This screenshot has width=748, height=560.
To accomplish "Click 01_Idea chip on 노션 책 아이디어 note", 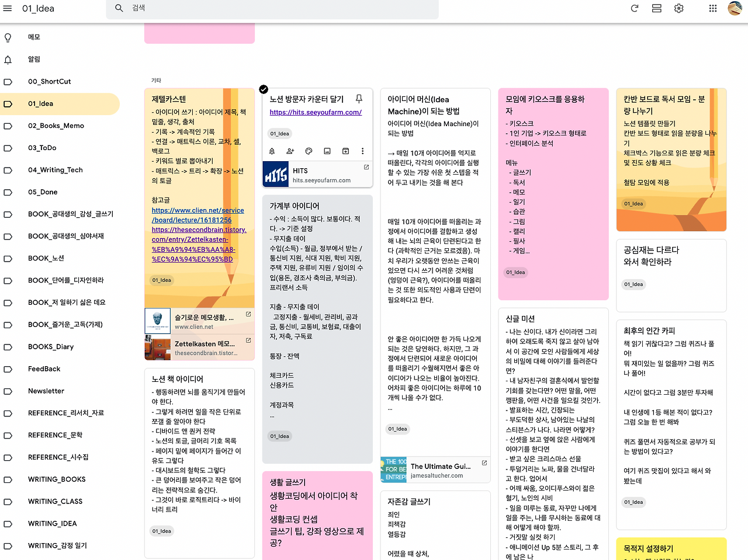I will point(162,531).
